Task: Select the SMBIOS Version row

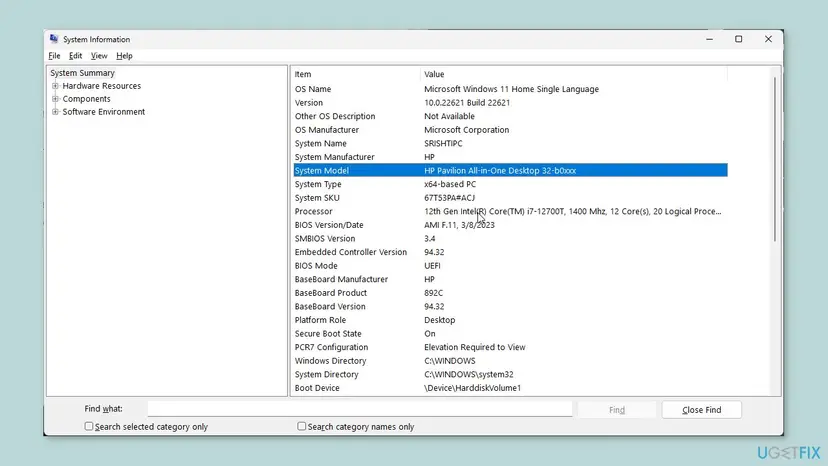Action: [x=510, y=238]
